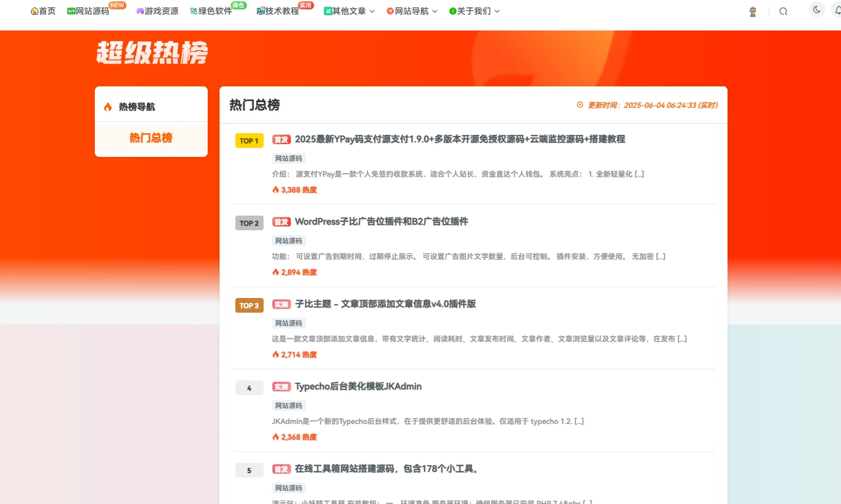Click the TOP 1 rank badge
Image resolution: width=841 pixels, height=504 pixels.
249,141
